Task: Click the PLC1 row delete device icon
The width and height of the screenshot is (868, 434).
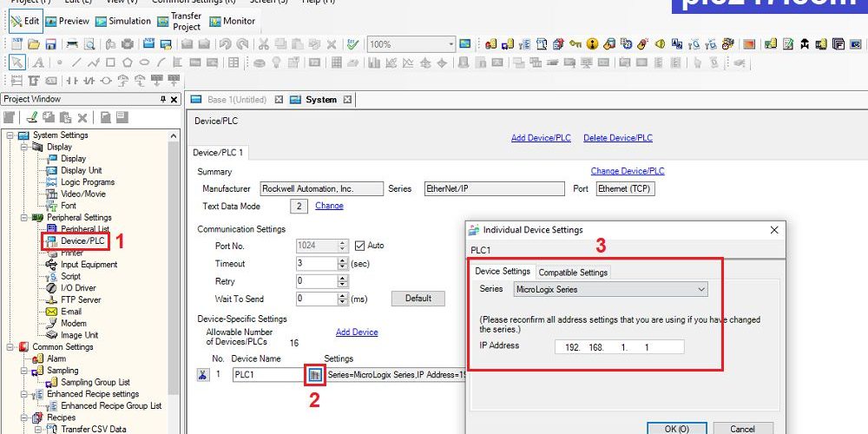Action: (x=203, y=375)
